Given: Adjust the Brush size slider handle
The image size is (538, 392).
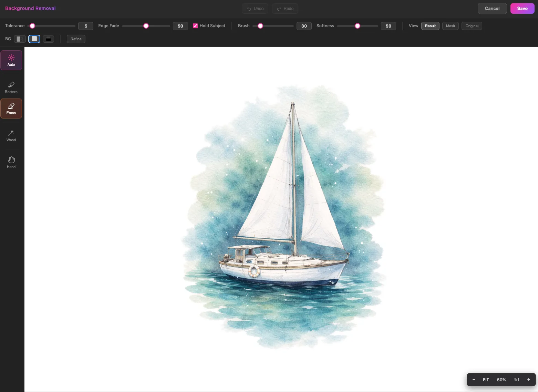Looking at the screenshot, I should [x=260, y=26].
